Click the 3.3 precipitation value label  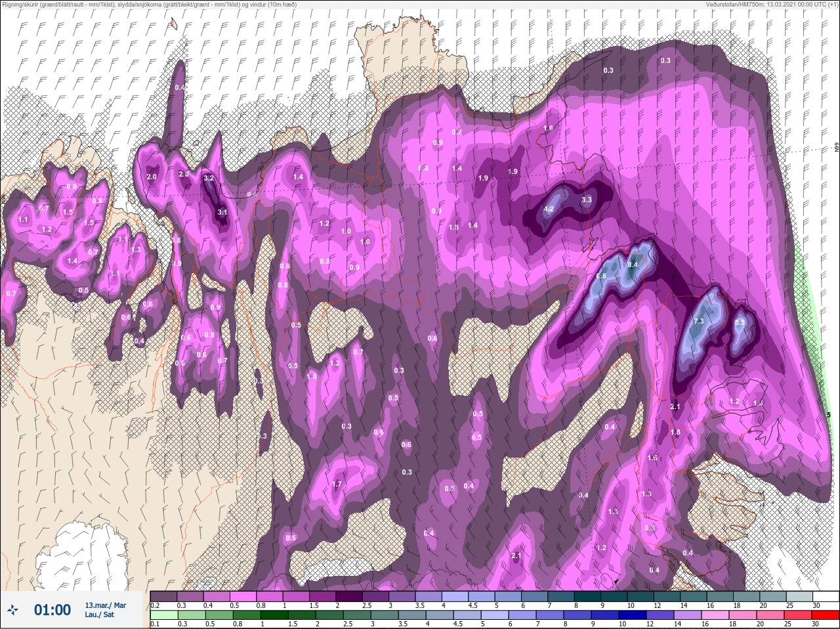coord(587,200)
